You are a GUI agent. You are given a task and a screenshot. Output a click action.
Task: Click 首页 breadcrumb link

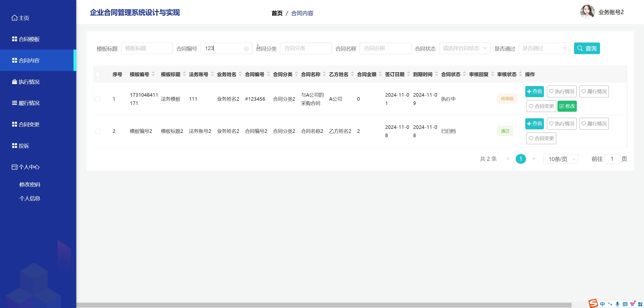pos(277,13)
